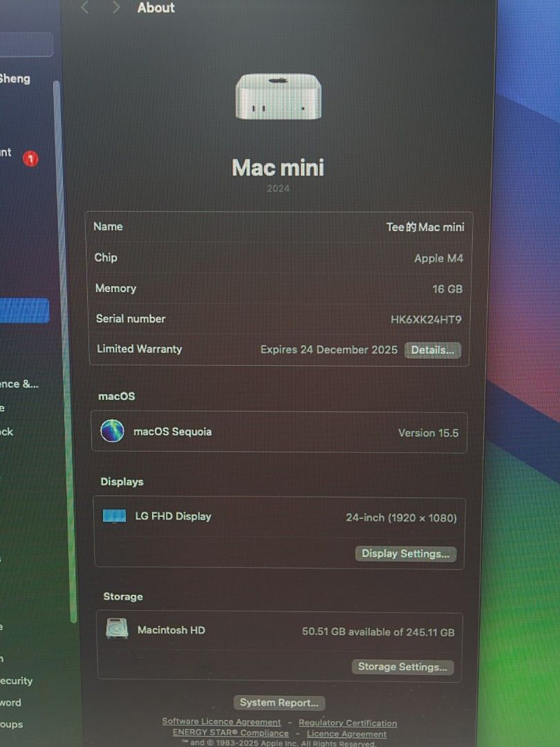
Task: Click the Mac mini product image
Action: point(279,97)
